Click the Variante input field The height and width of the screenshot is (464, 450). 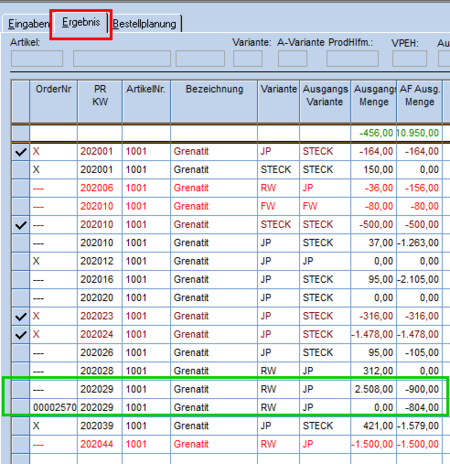[x=248, y=59]
